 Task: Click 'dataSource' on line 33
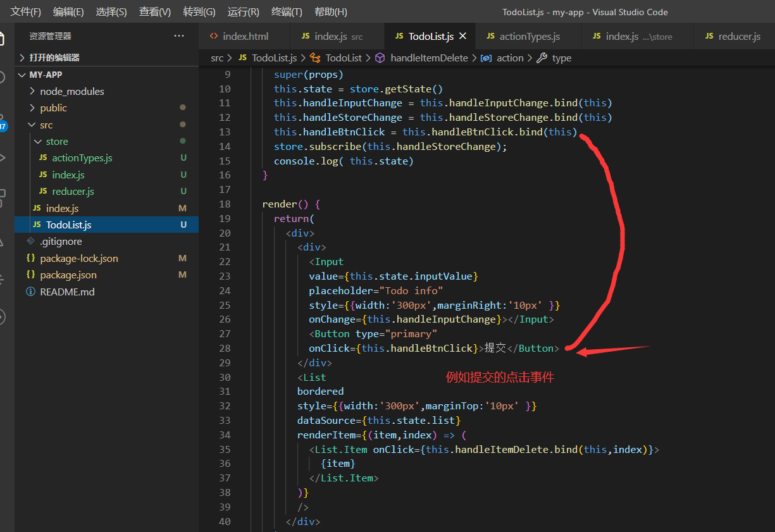click(x=326, y=421)
